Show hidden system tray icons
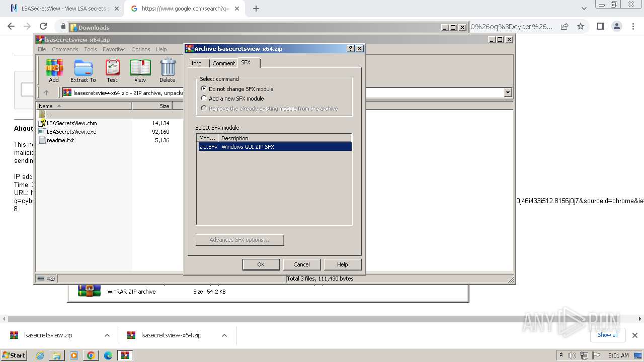Viewport: 644px width, 362px height. 561,355
